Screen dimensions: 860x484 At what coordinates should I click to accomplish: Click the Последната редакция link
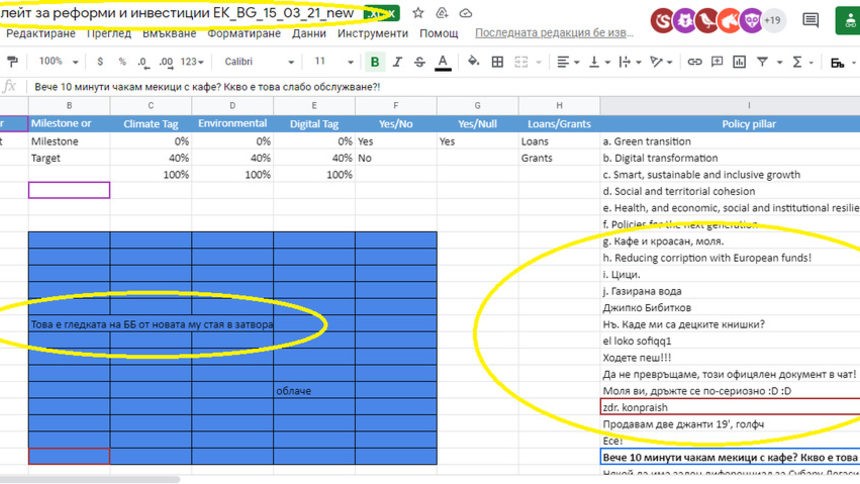(553, 33)
